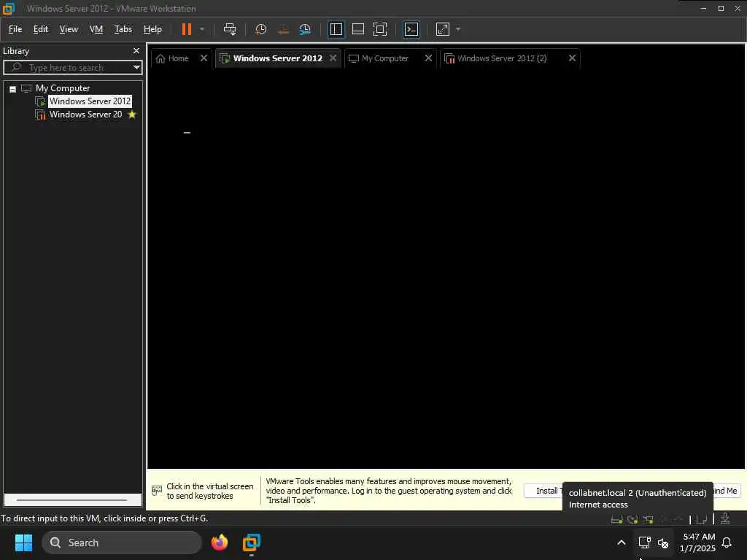
Task: Revert VM to previous snapshot
Action: 283,29
